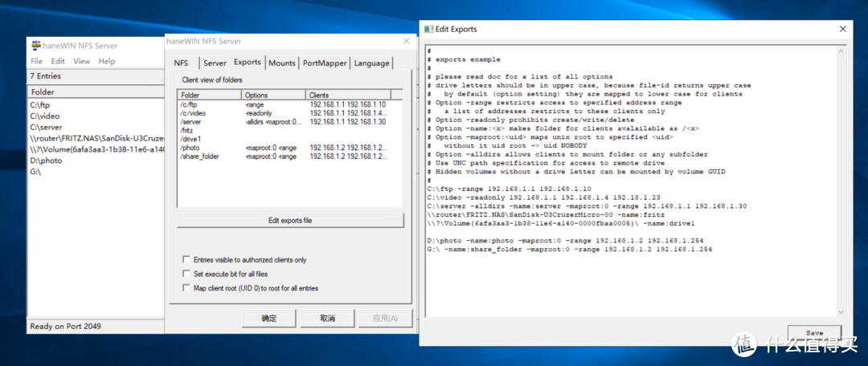Click the C:\server -alldirs line in editor
The width and height of the screenshot is (868, 366).
[x=587, y=206]
